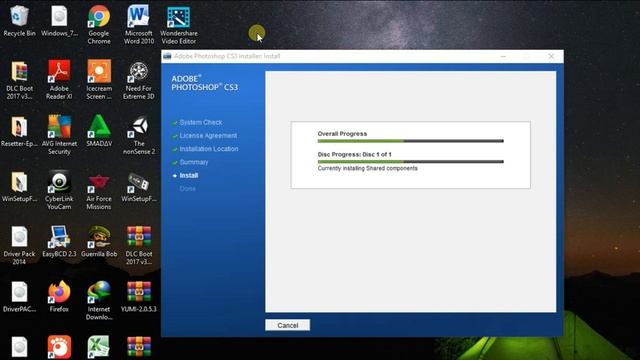
Task: Select the Google Chrome desktop shortcut
Action: 99,24
